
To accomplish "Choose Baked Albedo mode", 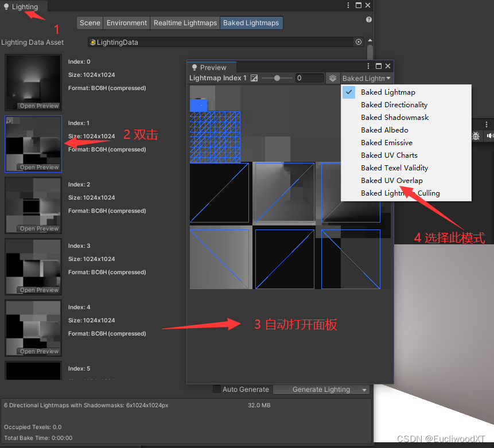I will click(406, 130).
